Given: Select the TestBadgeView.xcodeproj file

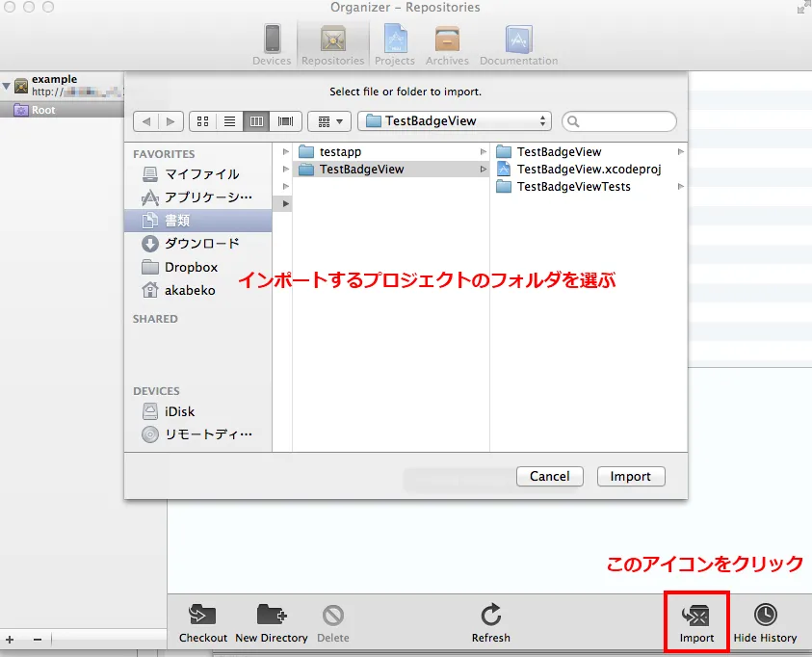Looking at the screenshot, I should pyautogui.click(x=588, y=169).
